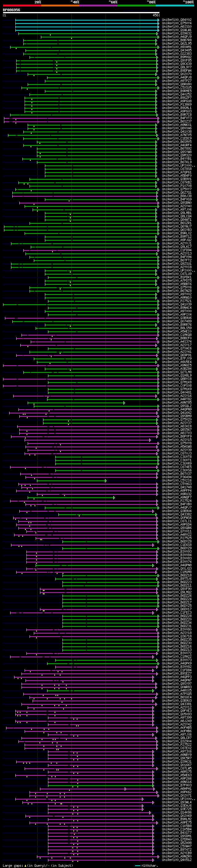The image size is (197, 868).
Task: Select the UniRef100_C1EDC9 label
Action: (x=177, y=139)
